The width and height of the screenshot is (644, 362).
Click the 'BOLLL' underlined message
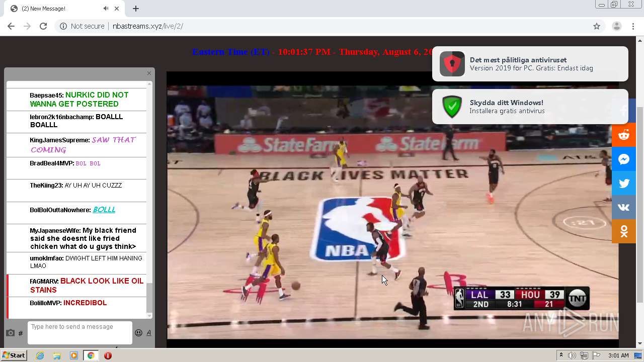click(x=104, y=210)
